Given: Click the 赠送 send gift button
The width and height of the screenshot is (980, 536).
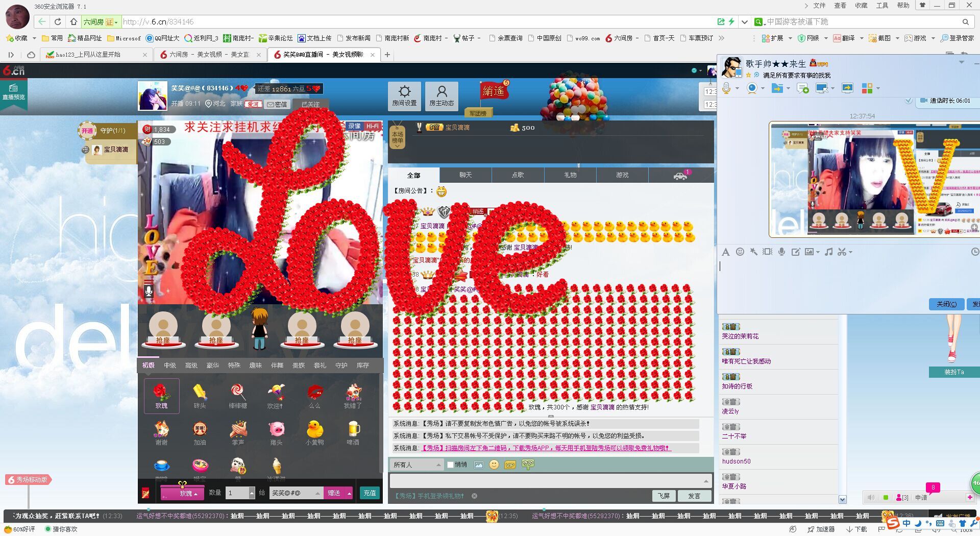Looking at the screenshot, I should (334, 493).
